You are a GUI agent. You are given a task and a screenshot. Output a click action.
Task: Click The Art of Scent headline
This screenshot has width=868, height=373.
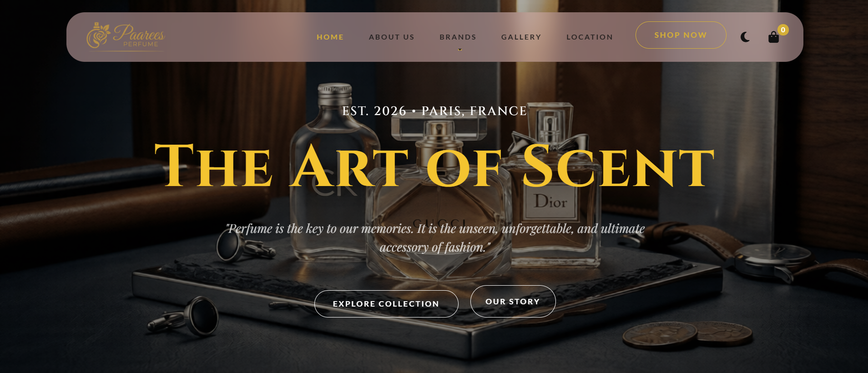tap(434, 166)
